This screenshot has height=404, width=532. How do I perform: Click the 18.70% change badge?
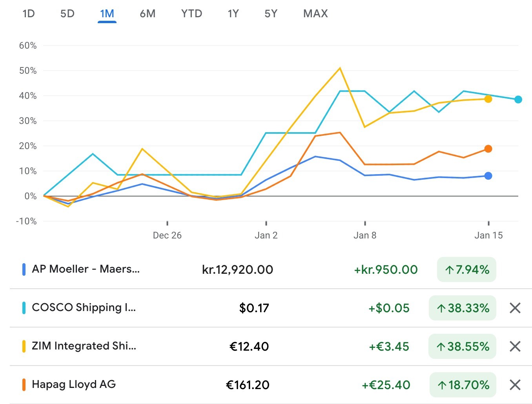tap(463, 385)
